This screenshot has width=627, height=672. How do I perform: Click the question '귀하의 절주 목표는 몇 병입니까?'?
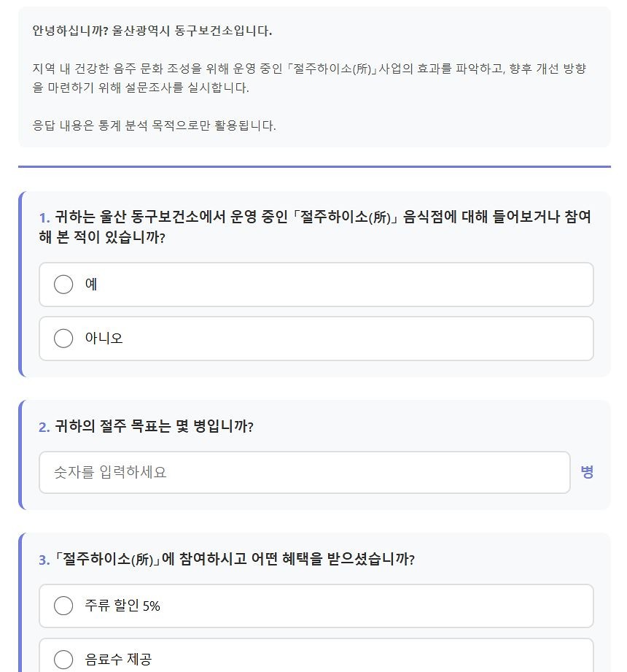point(154,427)
